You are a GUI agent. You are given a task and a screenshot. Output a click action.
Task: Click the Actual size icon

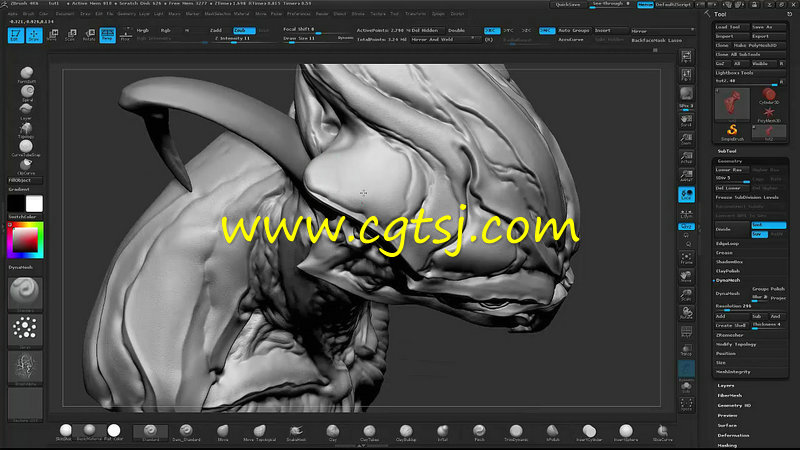[686, 158]
